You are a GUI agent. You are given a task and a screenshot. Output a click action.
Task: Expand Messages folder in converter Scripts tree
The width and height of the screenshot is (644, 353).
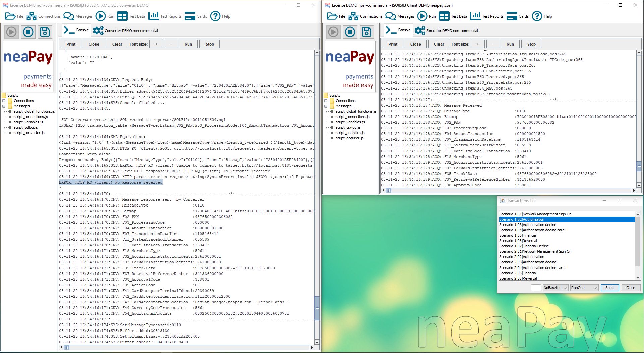pyautogui.click(x=4, y=106)
